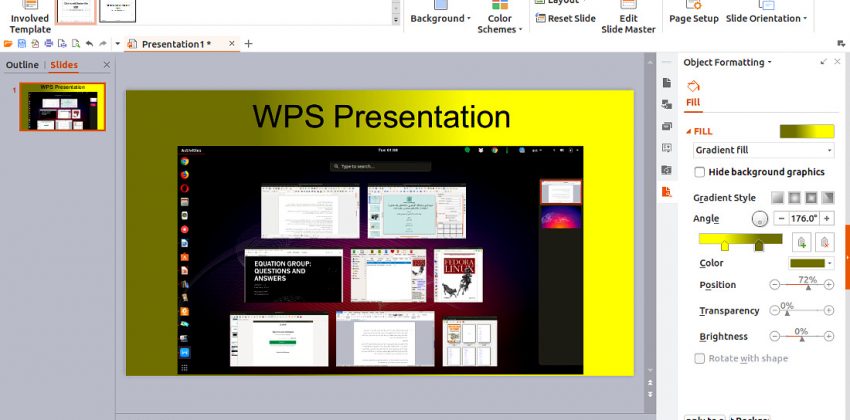Screen dimensions: 850x420
Task: Switch to the Outline pane tab
Action: tap(22, 65)
